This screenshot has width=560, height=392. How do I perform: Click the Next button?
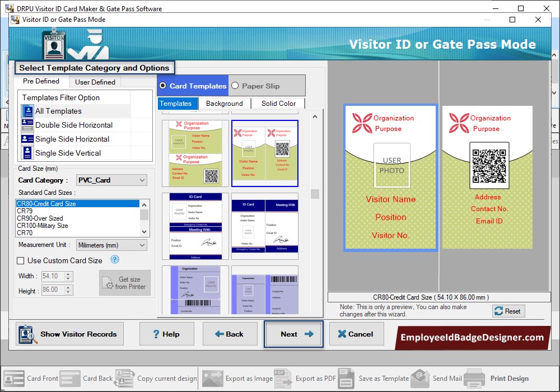(293, 334)
